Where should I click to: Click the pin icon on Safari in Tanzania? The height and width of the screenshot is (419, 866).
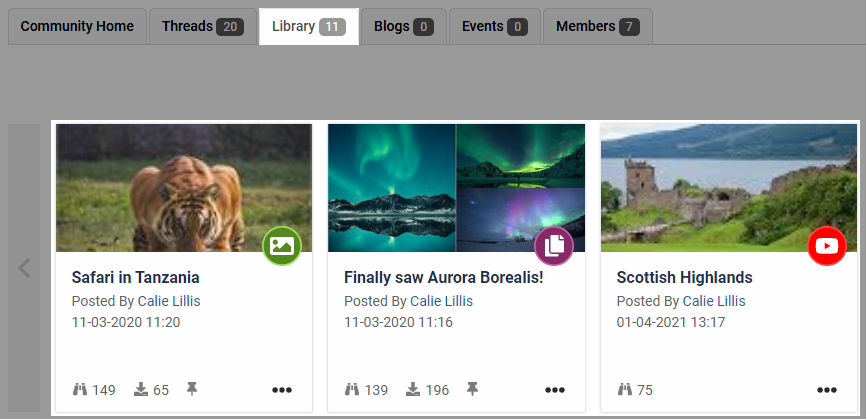pyautogui.click(x=192, y=389)
